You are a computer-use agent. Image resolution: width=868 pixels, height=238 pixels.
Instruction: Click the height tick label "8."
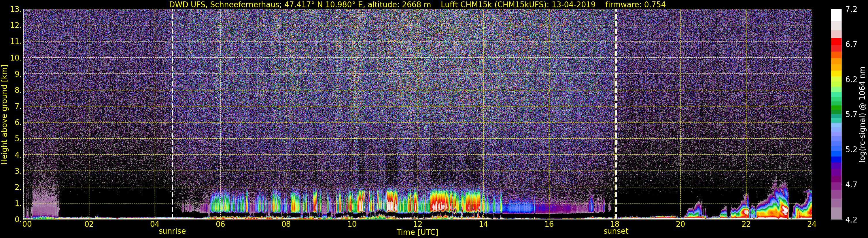pos(18,90)
